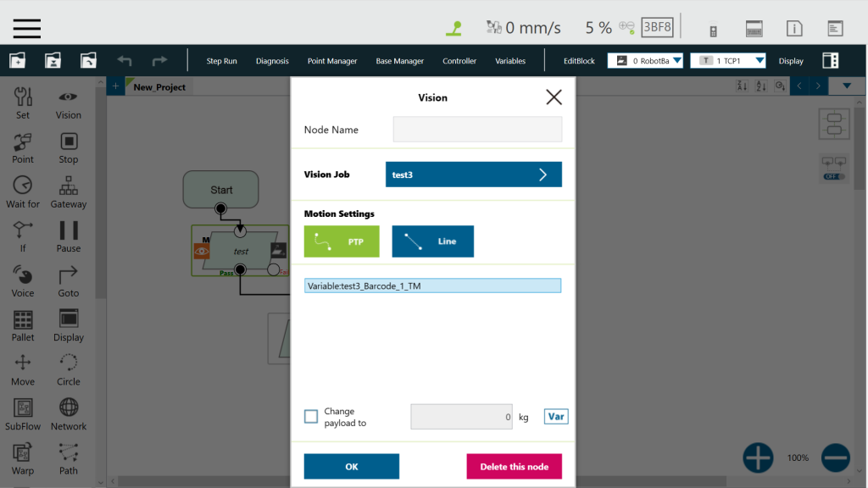This screenshot has height=488, width=868.
Task: Choose the Pallet node icon
Action: (x=23, y=319)
